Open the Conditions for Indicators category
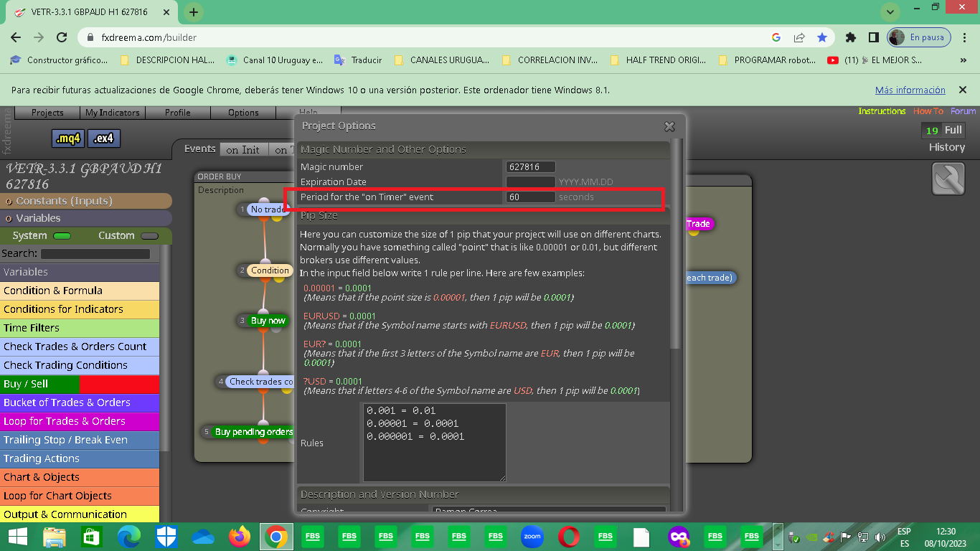Image resolution: width=980 pixels, height=551 pixels. pyautogui.click(x=80, y=309)
